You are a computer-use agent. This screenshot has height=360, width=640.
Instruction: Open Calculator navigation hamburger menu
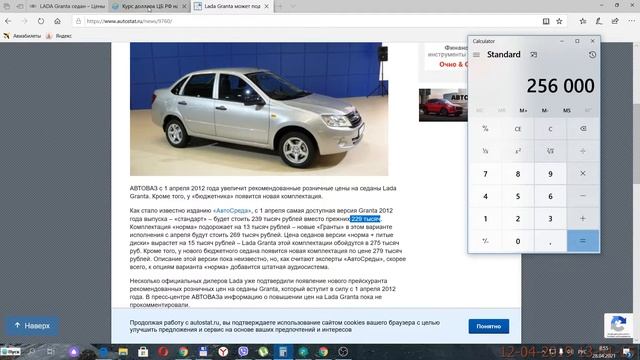476,55
